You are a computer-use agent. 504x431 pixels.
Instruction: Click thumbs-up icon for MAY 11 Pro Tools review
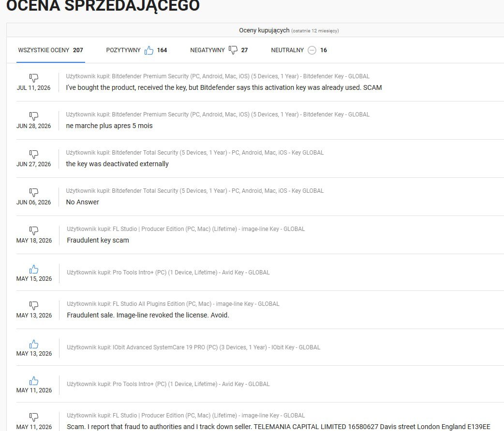(x=34, y=381)
